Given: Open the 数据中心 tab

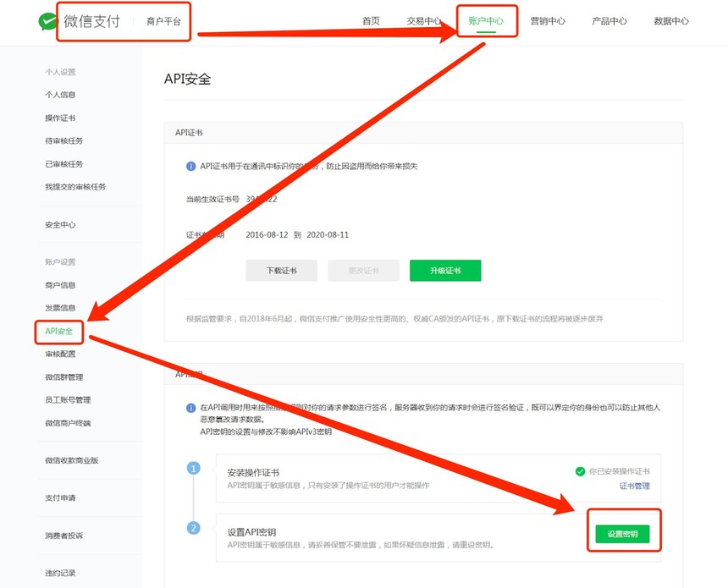Looking at the screenshot, I should 671,21.
